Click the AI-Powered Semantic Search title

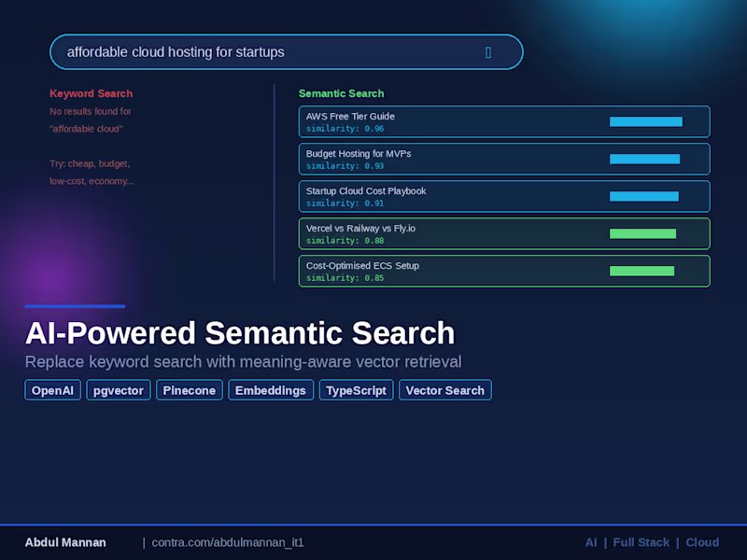pyautogui.click(x=240, y=333)
